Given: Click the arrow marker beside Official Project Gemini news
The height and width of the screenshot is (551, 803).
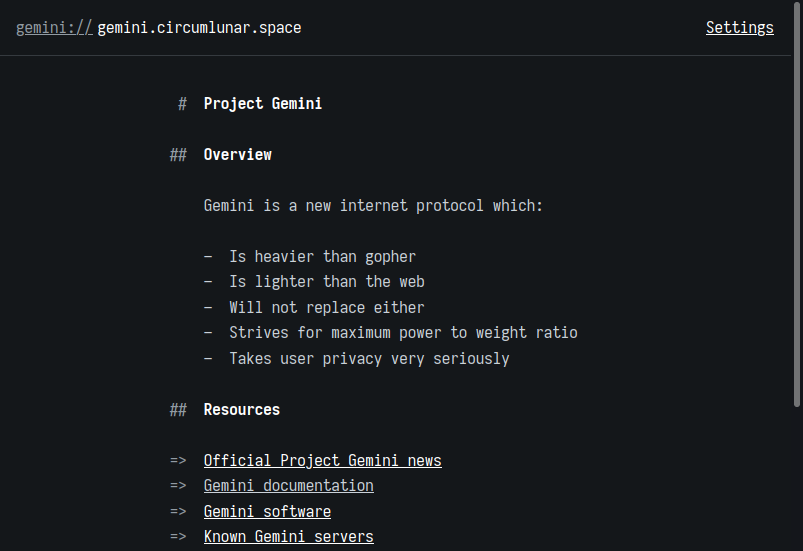Looking at the screenshot, I should click(x=178, y=460).
